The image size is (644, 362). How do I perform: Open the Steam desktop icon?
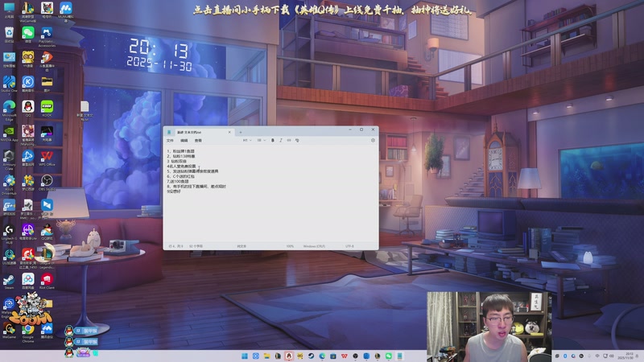pyautogui.click(x=9, y=282)
